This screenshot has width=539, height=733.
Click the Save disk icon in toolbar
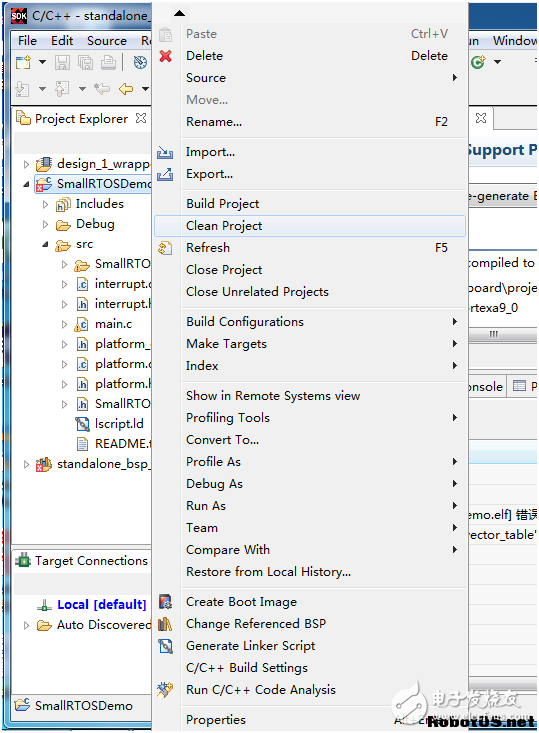[x=62, y=62]
